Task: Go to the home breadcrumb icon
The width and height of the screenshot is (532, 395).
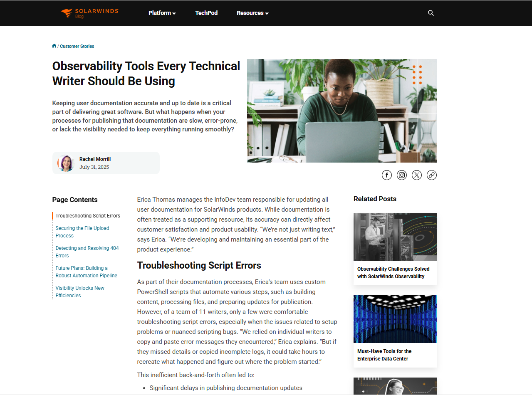Action: (54, 46)
